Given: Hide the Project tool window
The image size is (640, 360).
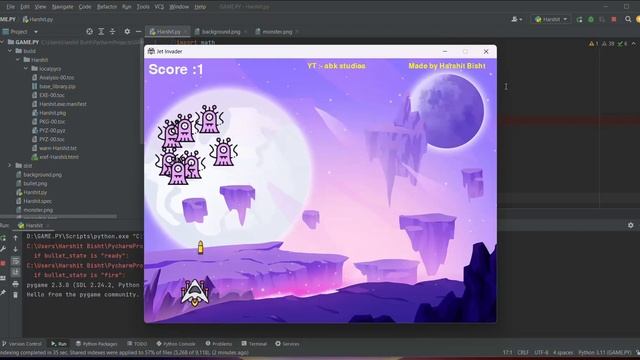Looking at the screenshot, I should click(x=138, y=31).
